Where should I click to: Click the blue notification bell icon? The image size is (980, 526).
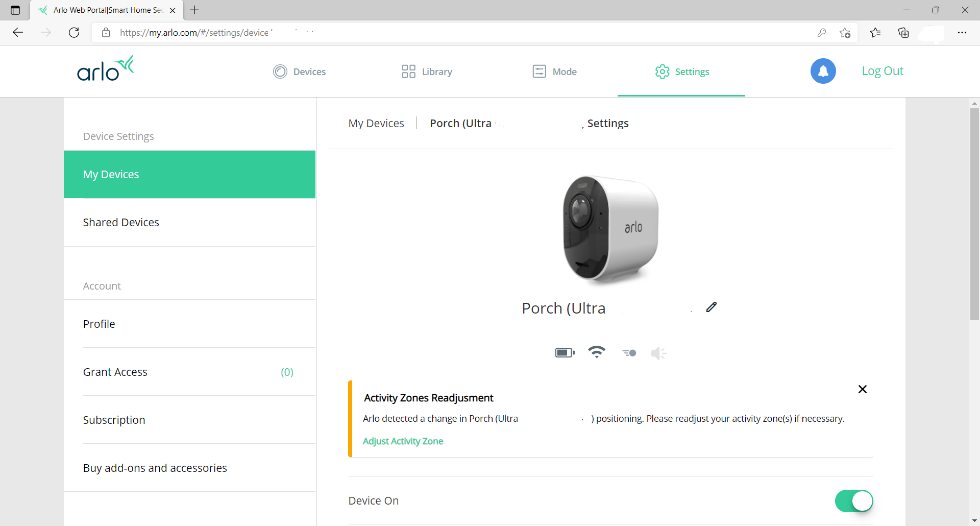[x=823, y=71]
